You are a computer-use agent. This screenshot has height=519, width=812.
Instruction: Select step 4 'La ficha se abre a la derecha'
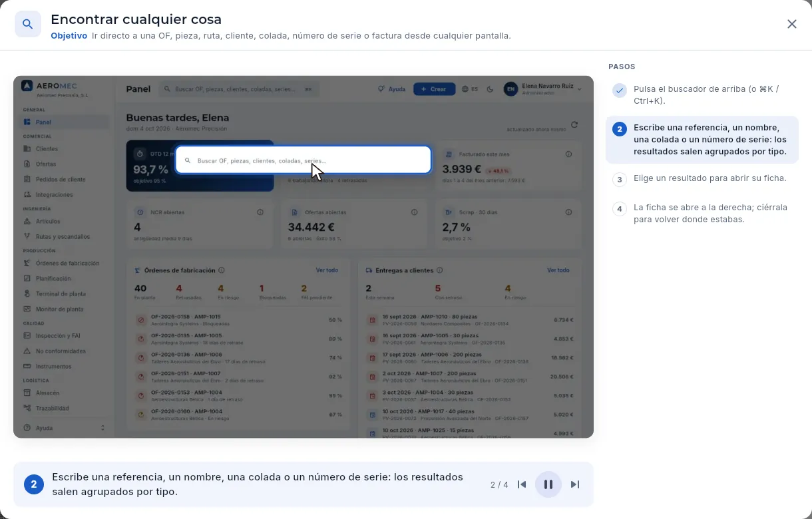click(702, 214)
